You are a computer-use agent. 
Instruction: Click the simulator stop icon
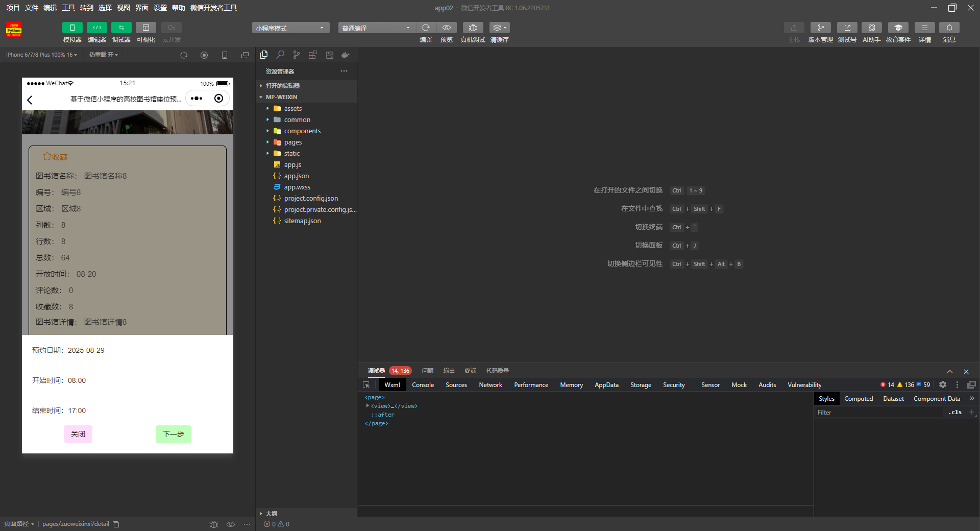pyautogui.click(x=204, y=55)
